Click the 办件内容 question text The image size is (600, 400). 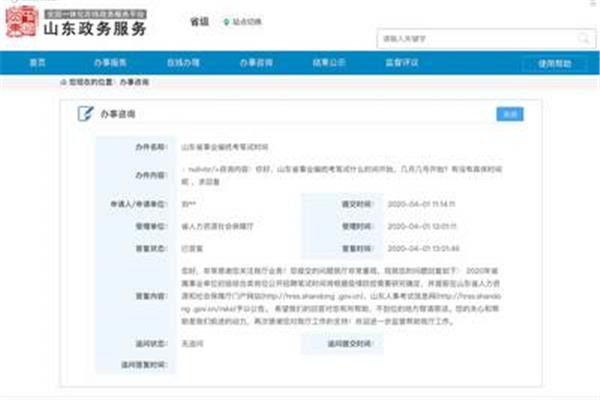(x=341, y=175)
